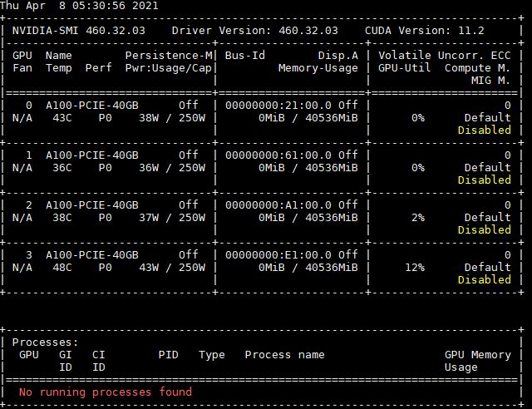This screenshot has height=409, width=532.
Task: Click the red No running processes found message
Action: 106,392
